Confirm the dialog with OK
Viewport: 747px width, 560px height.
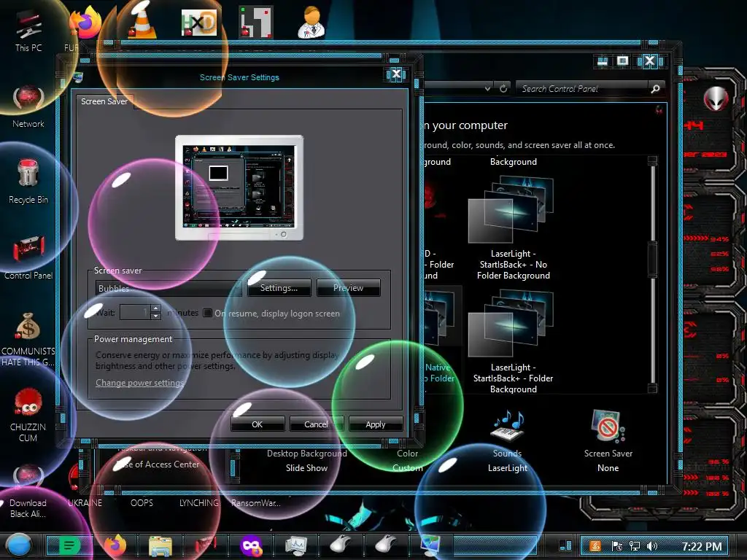pyautogui.click(x=258, y=424)
